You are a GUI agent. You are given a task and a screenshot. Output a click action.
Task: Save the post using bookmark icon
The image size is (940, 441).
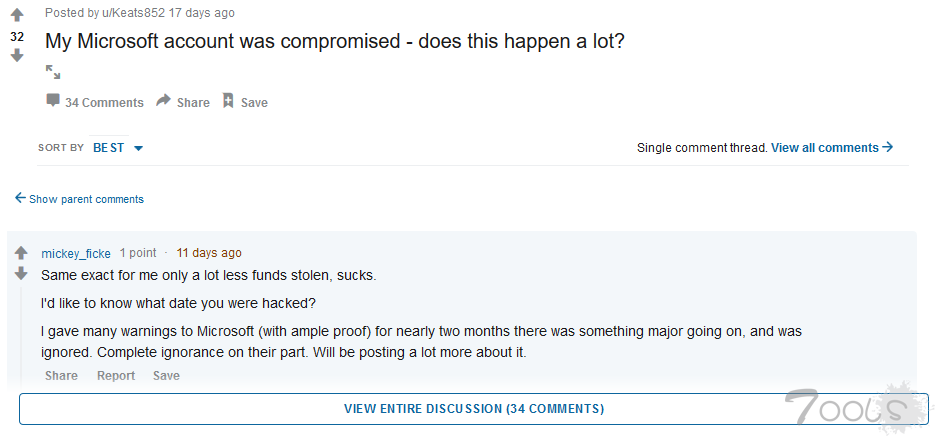coord(228,101)
